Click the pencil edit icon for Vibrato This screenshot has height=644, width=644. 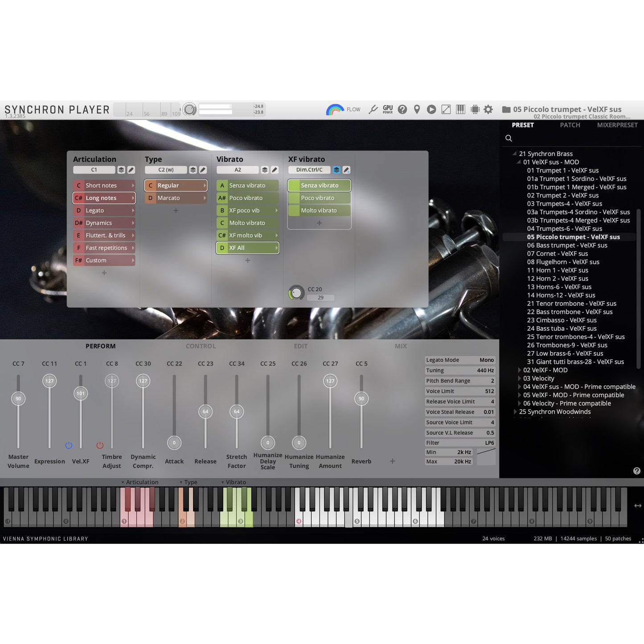275,170
